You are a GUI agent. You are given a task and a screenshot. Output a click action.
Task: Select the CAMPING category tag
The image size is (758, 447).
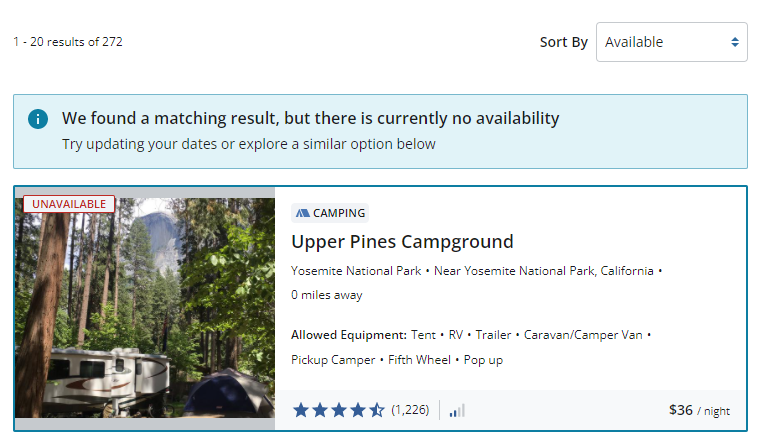(x=331, y=213)
